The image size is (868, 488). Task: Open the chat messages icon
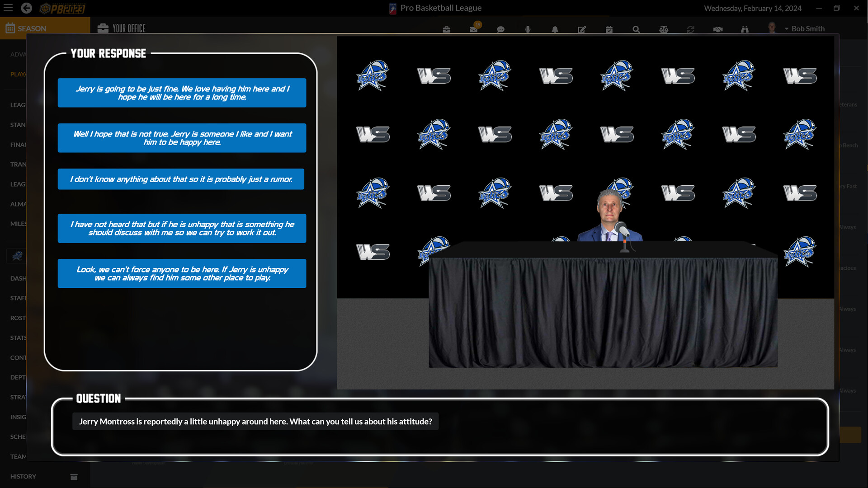(x=501, y=28)
